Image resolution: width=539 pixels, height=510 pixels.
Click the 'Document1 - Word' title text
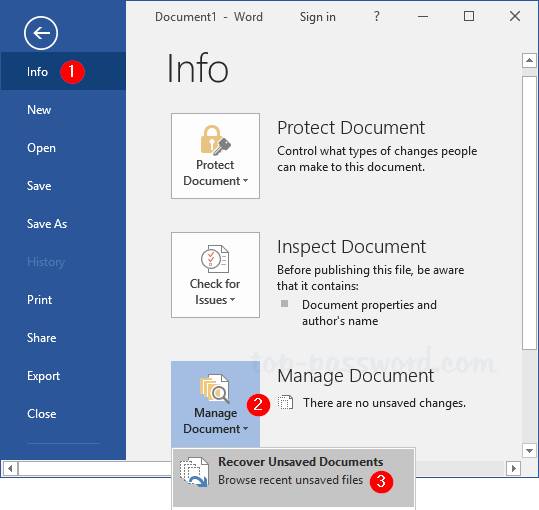(x=209, y=16)
